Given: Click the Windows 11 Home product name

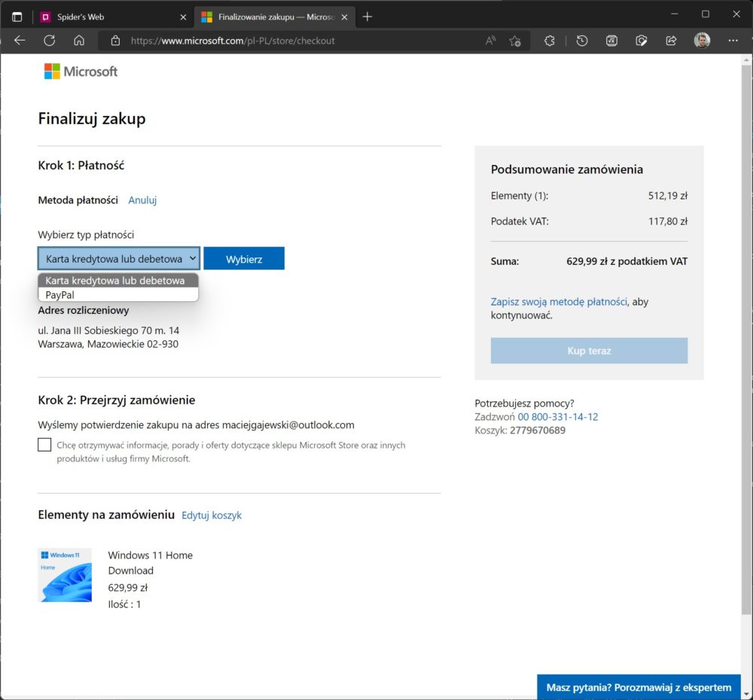Looking at the screenshot, I should [x=151, y=555].
